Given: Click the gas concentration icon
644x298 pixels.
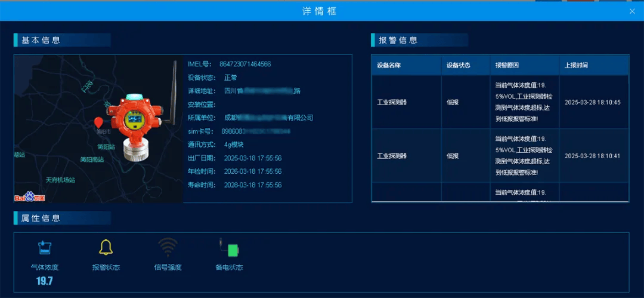Looking at the screenshot, I should point(45,247).
